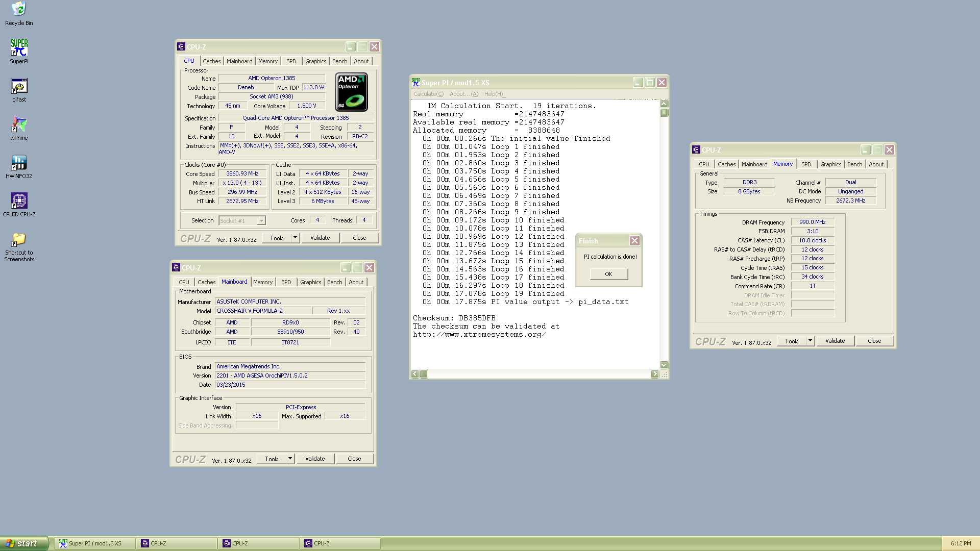980x551 pixels.
Task: Open Caches tab in CPU-Z CPU window
Action: tap(211, 61)
